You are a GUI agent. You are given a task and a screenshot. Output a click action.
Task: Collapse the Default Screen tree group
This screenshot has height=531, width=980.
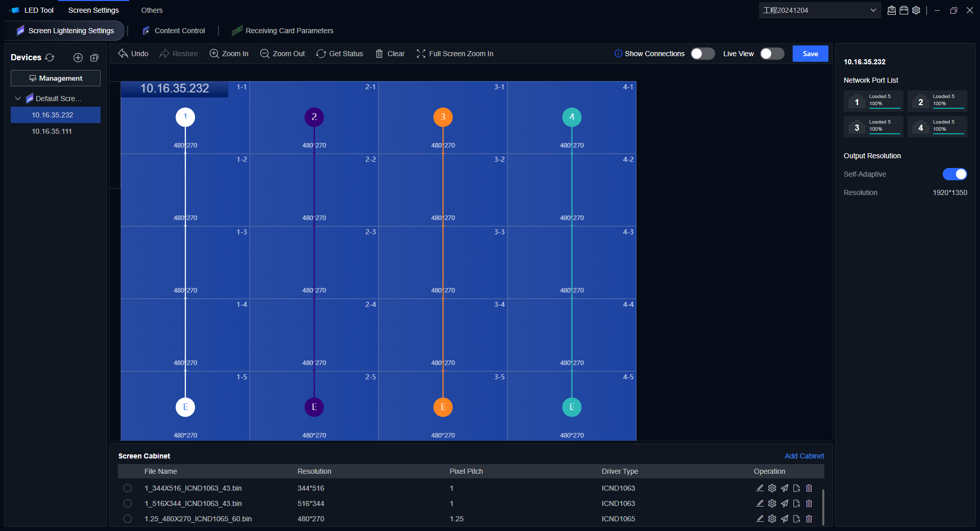point(18,99)
